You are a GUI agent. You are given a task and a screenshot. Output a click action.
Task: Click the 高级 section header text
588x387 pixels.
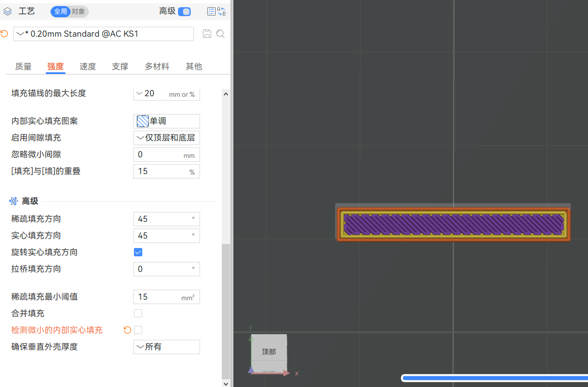pos(30,201)
